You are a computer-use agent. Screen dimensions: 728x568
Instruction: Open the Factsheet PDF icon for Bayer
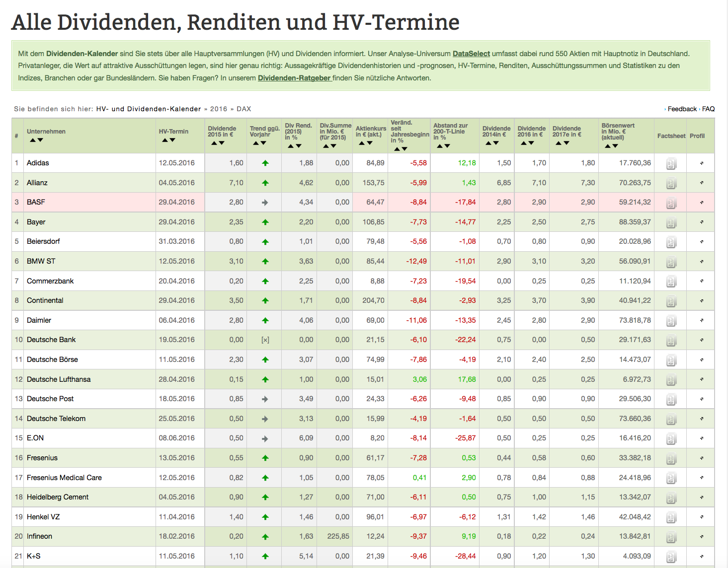[x=671, y=222]
